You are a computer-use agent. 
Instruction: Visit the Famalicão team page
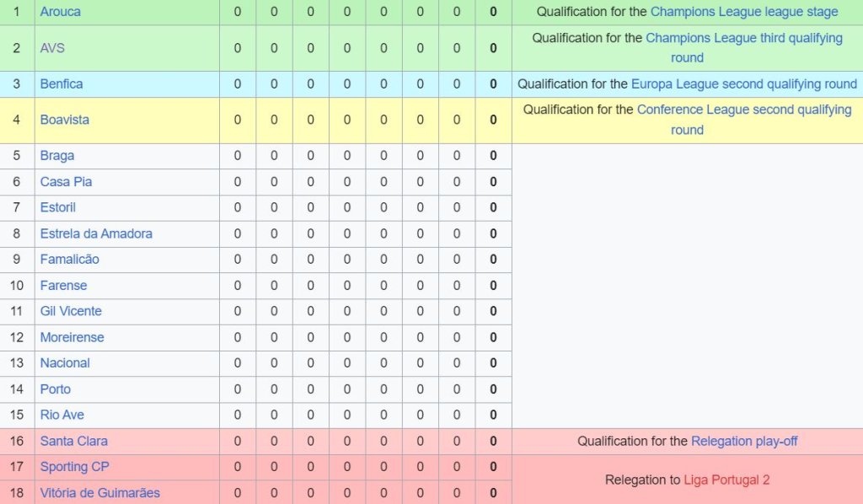point(69,260)
